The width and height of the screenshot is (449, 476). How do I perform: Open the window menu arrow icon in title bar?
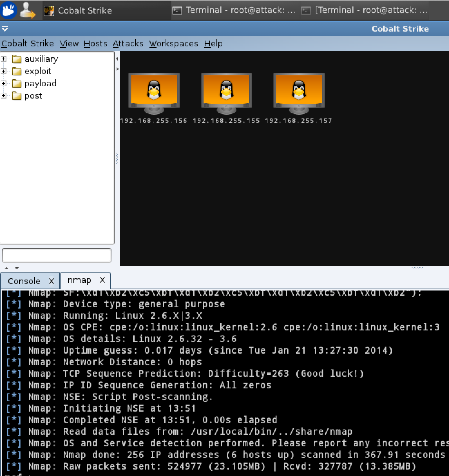[5, 29]
